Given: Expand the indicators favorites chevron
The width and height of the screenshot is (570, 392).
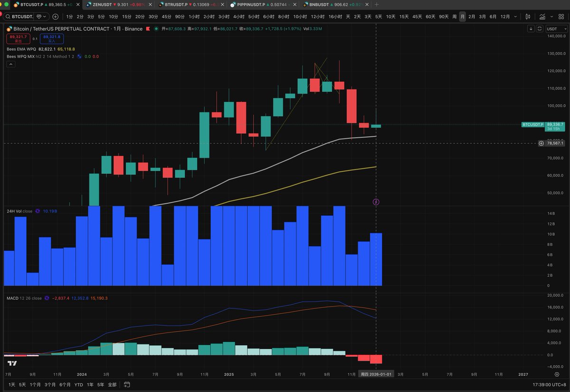Looking at the screenshot, I should click(x=551, y=17).
